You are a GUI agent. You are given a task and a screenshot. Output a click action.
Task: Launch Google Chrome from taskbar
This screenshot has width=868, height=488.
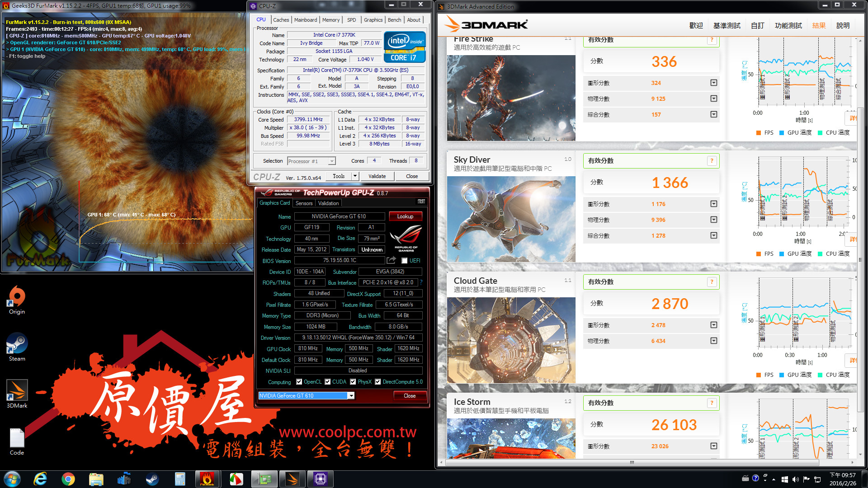(x=68, y=479)
